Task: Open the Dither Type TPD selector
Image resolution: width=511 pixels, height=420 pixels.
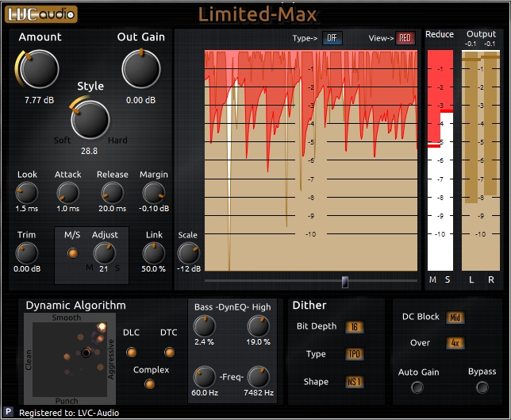Action: pyautogui.click(x=355, y=354)
